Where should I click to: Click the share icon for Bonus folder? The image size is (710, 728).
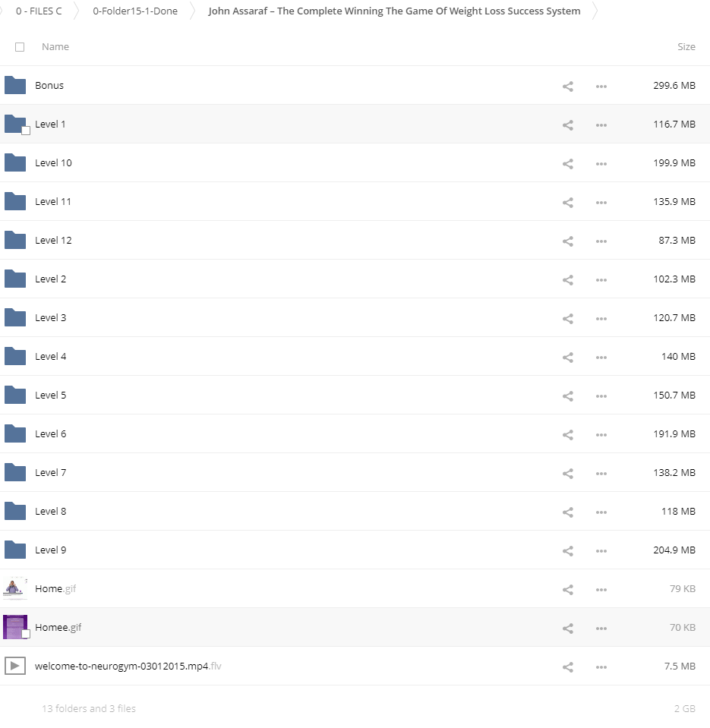[567, 86]
